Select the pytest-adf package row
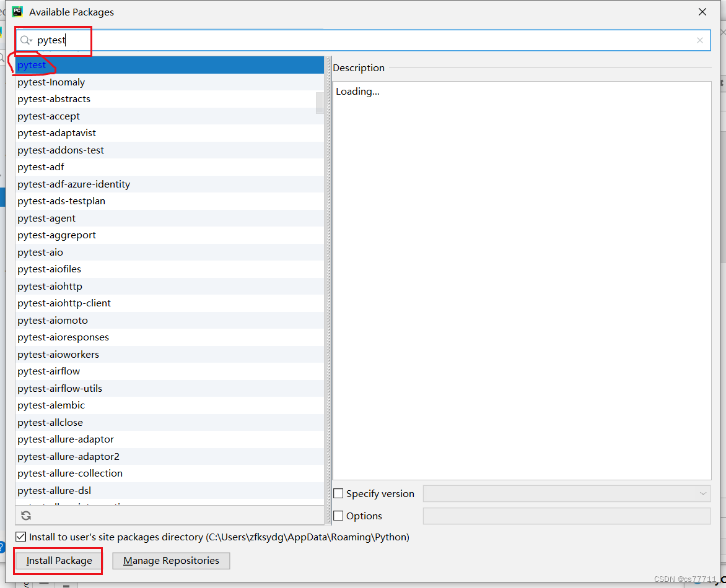 click(170, 167)
